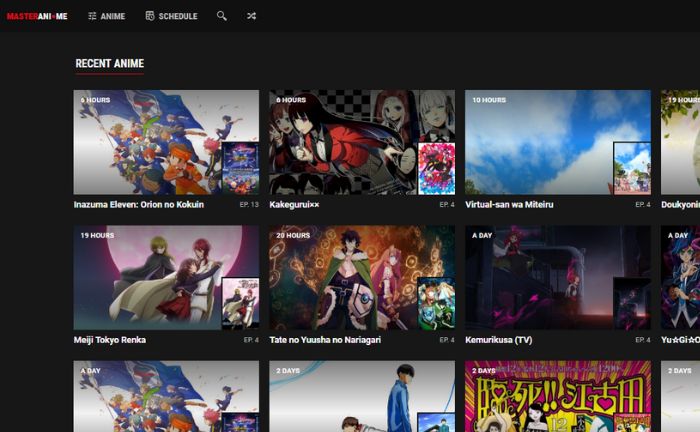Screen dimensions: 700x432
Task: Click the A DAY timestamp on Kemurikusa card
Action: pos(482,235)
